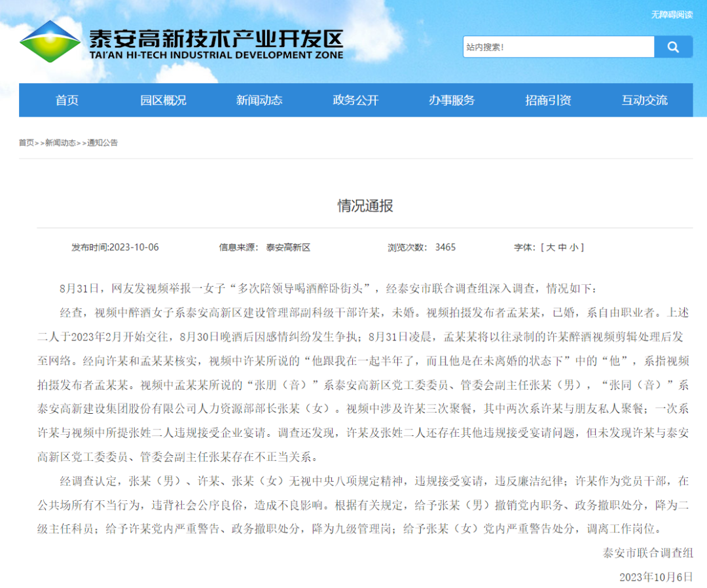Click 通知公告 breadcrumb link
The image size is (707, 588).
tap(103, 143)
